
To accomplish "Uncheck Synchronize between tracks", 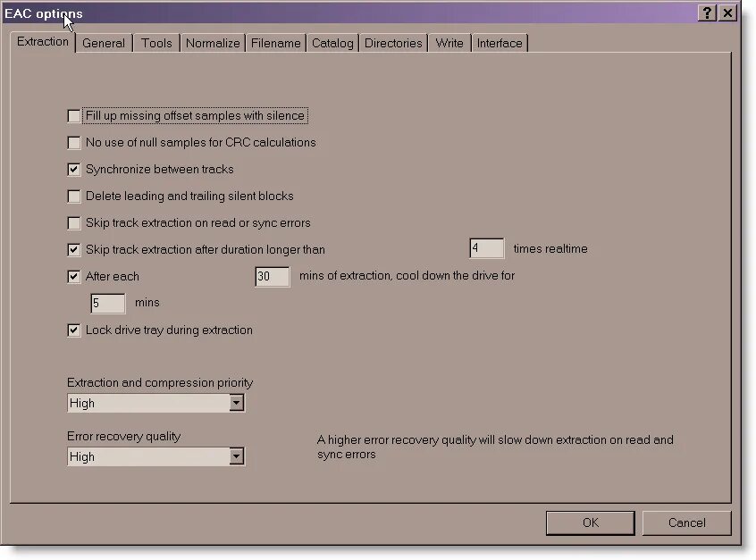I will click(74, 170).
